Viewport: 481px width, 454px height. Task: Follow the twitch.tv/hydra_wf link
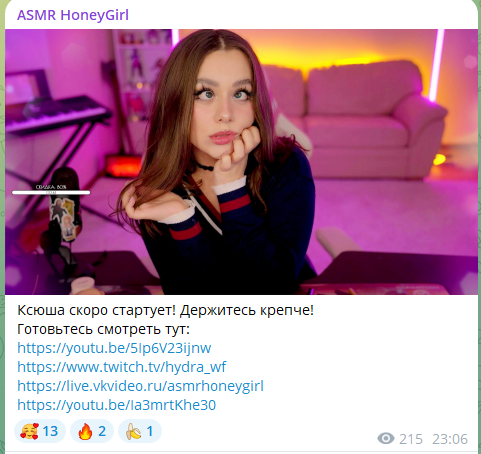click(122, 367)
